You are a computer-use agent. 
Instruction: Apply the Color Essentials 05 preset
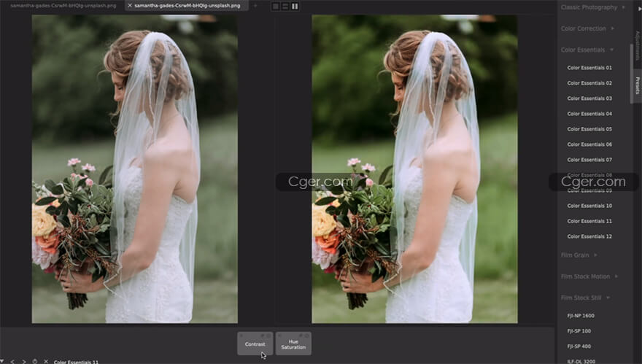point(589,129)
